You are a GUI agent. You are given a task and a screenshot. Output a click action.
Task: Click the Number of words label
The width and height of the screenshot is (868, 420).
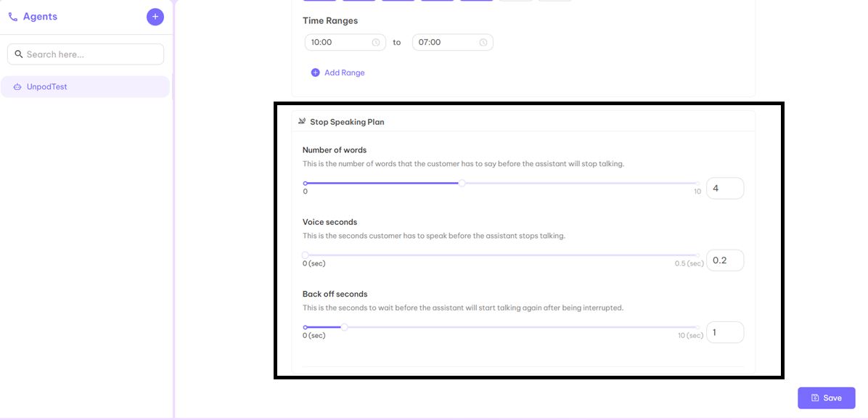click(335, 150)
